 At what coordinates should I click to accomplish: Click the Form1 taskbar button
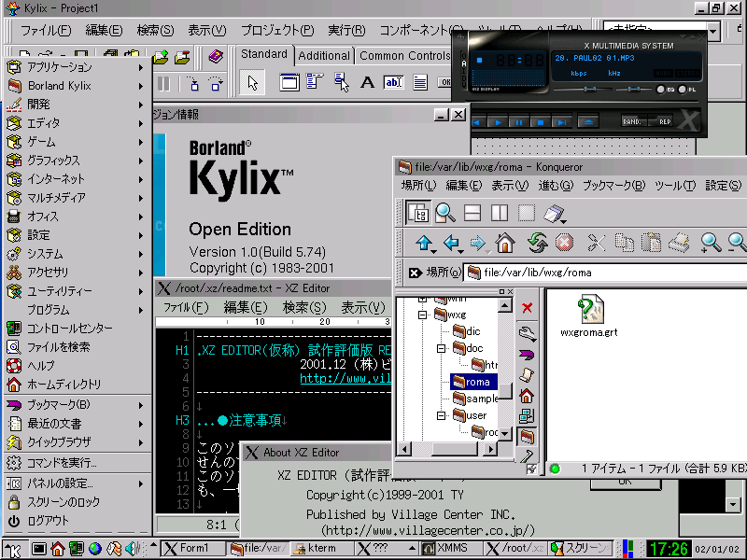(193, 548)
